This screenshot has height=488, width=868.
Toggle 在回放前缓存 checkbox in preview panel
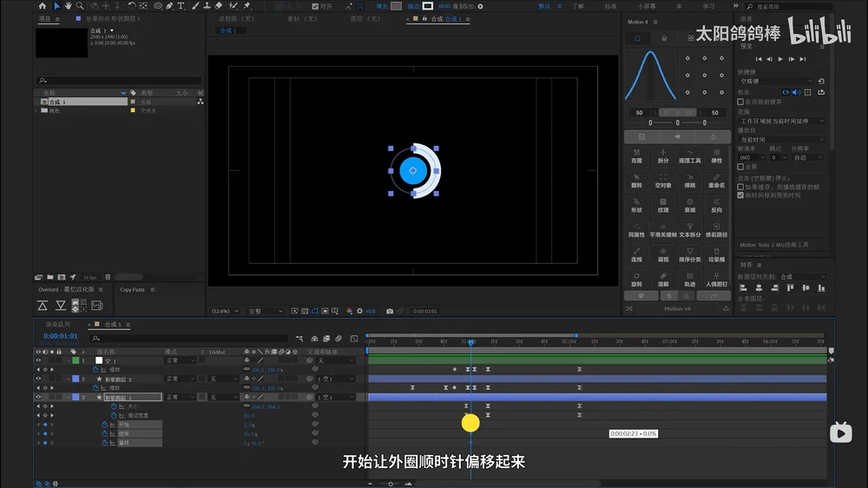coord(740,102)
